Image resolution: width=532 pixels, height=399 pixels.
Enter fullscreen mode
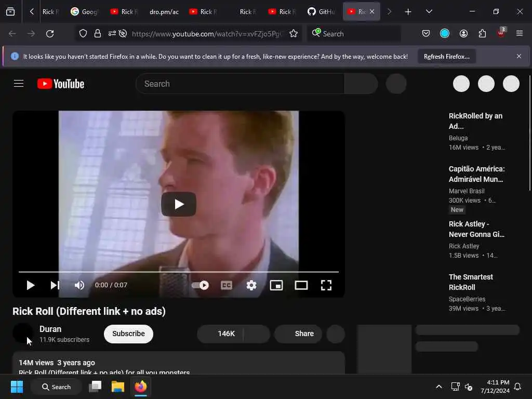(x=326, y=285)
